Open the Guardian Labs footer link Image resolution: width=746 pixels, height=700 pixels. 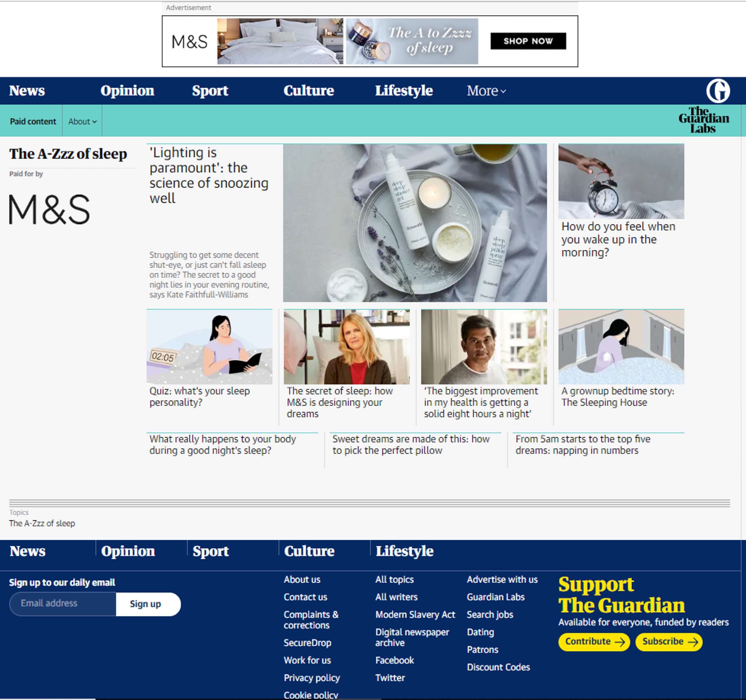click(x=496, y=597)
